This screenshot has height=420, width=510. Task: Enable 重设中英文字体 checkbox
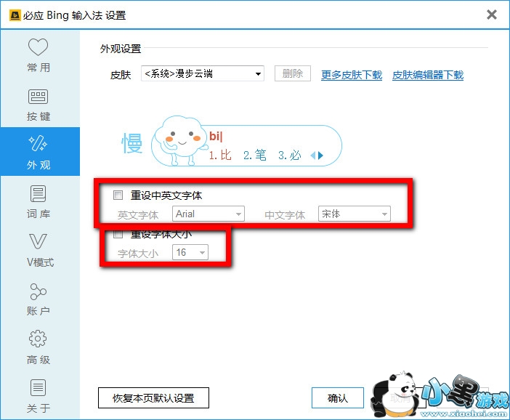118,195
